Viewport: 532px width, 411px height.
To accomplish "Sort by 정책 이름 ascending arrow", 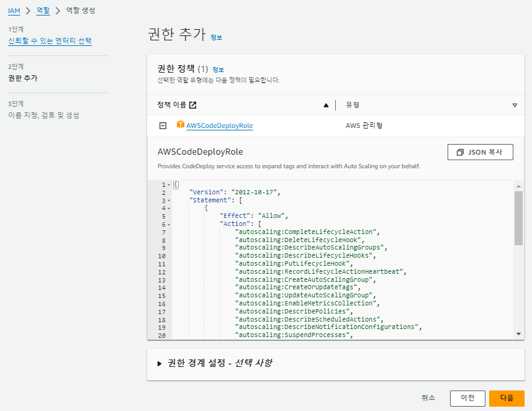I will [326, 105].
